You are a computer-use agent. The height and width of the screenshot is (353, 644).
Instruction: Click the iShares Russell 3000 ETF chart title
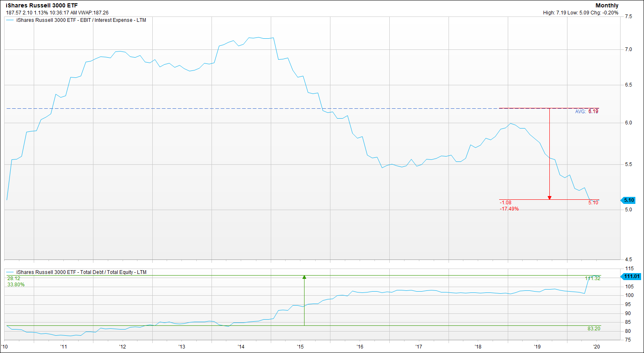tap(42, 5)
